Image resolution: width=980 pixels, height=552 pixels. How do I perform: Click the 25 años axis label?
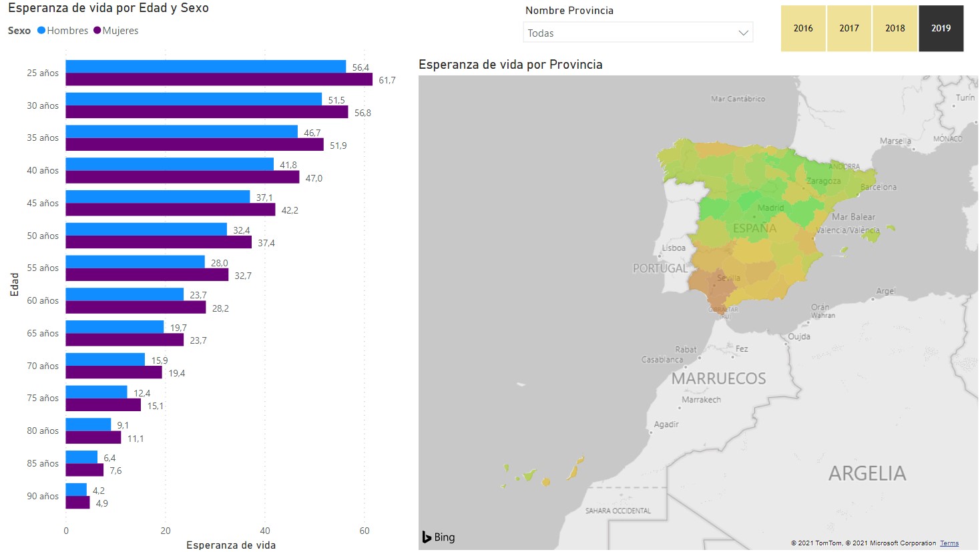[43, 73]
